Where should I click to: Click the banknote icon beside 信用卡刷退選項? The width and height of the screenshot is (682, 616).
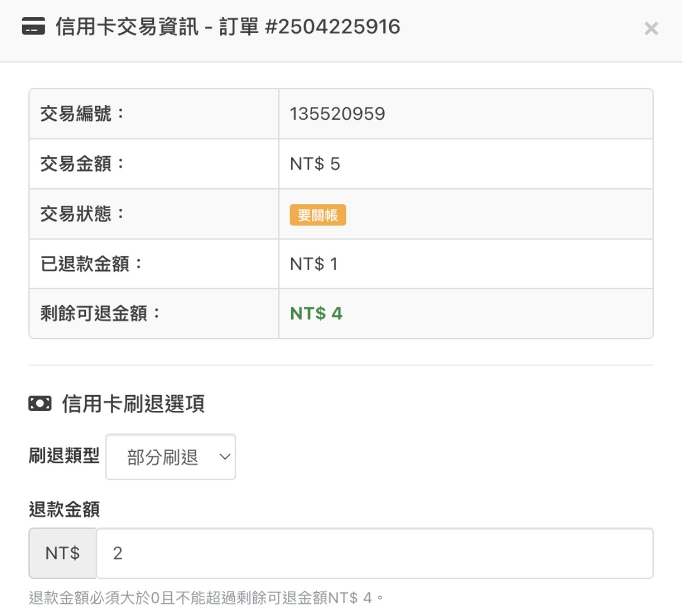(40, 404)
